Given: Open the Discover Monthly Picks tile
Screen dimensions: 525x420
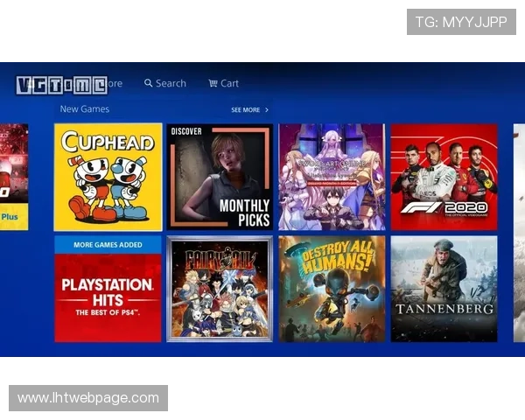Looking at the screenshot, I should [220, 177].
